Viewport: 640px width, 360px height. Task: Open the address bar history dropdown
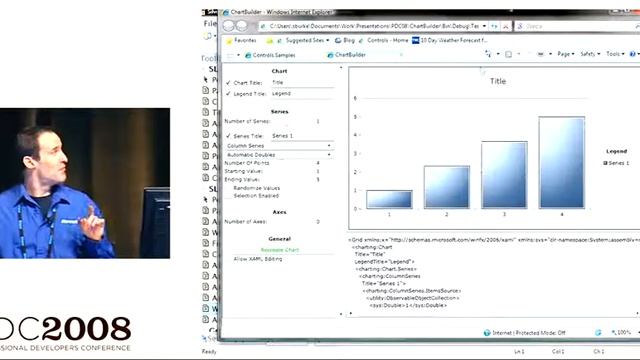coord(484,26)
